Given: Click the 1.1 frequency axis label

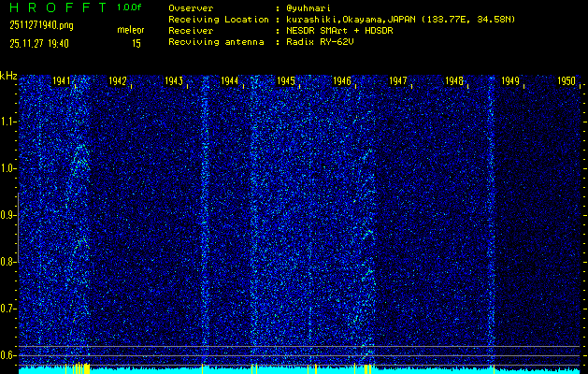Looking at the screenshot, I should click(7, 122).
